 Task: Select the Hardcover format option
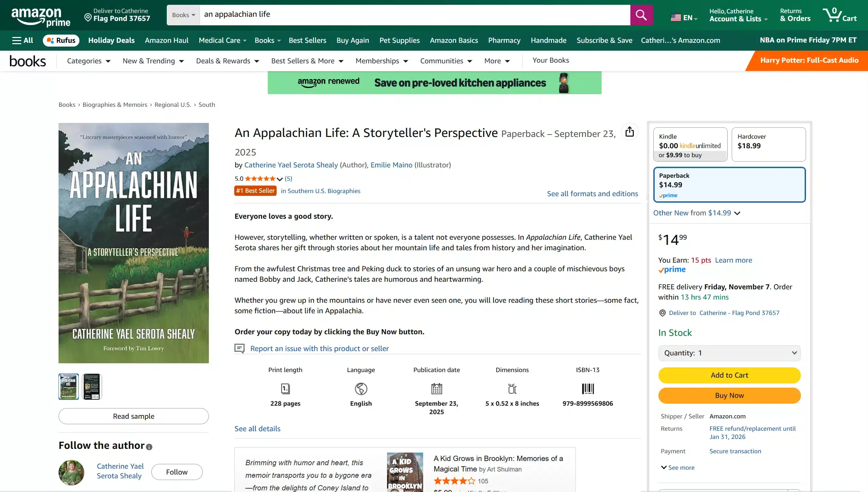pyautogui.click(x=768, y=144)
